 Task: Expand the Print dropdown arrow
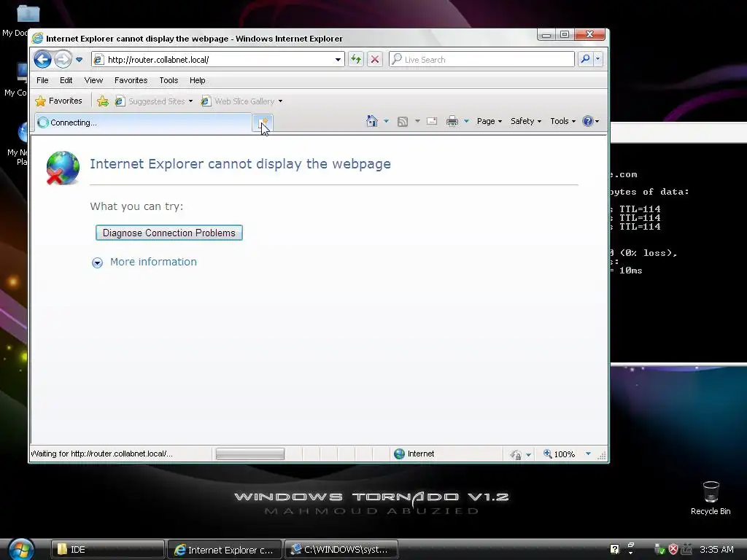click(x=466, y=121)
